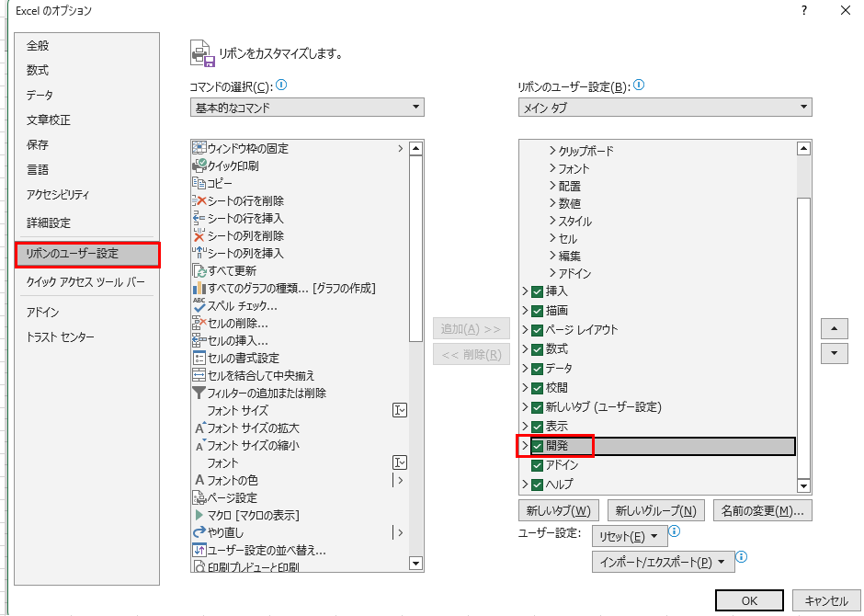Select the やり直し redo arrow icon
Viewport: 864px width, 616px height.
point(199,532)
